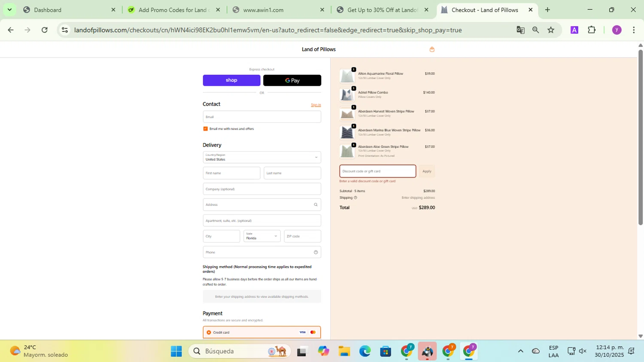Open the tab search dropdown arrow

coord(9,9)
